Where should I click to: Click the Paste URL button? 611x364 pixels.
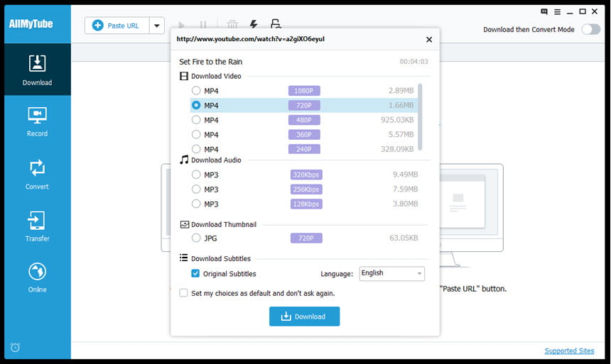pyautogui.click(x=117, y=26)
